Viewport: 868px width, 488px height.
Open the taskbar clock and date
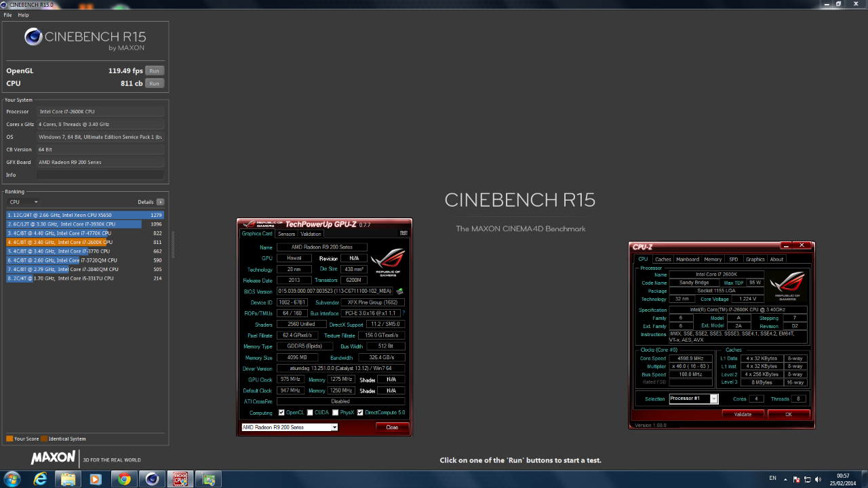843,479
